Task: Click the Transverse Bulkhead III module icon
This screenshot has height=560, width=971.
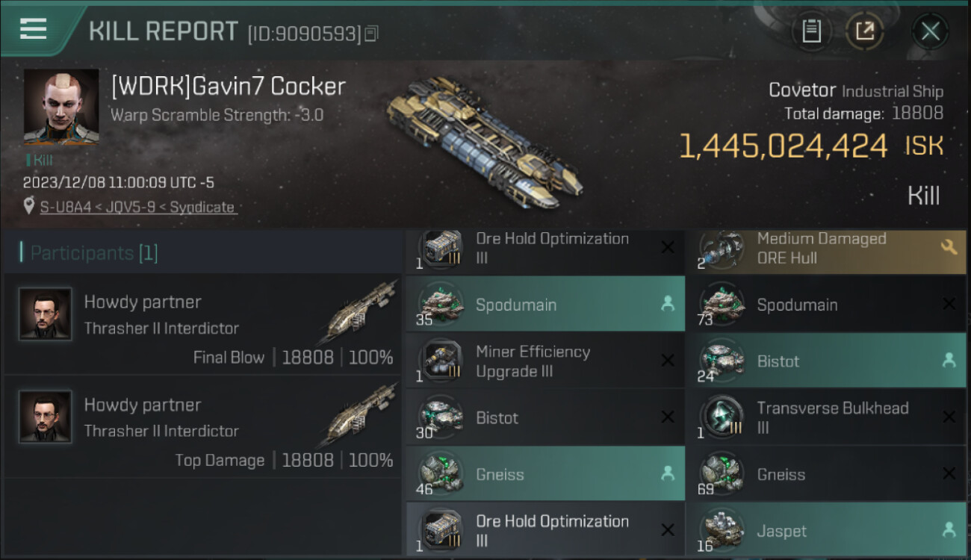Action: 721,417
